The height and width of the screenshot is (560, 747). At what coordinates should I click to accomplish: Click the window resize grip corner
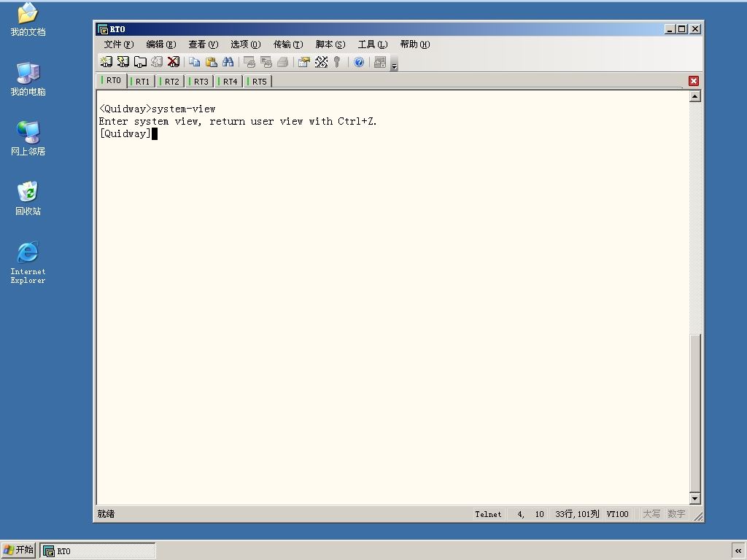coord(698,517)
